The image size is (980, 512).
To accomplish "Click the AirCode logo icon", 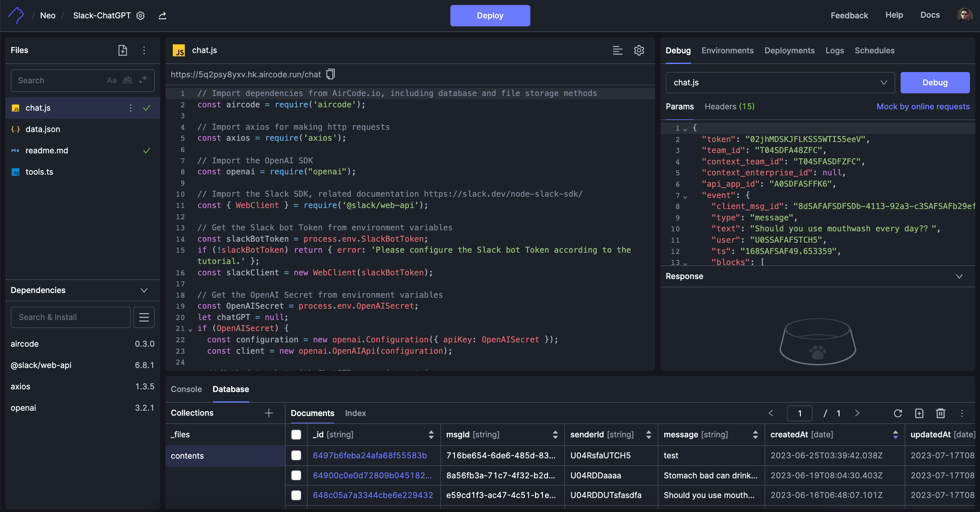I will [x=16, y=16].
